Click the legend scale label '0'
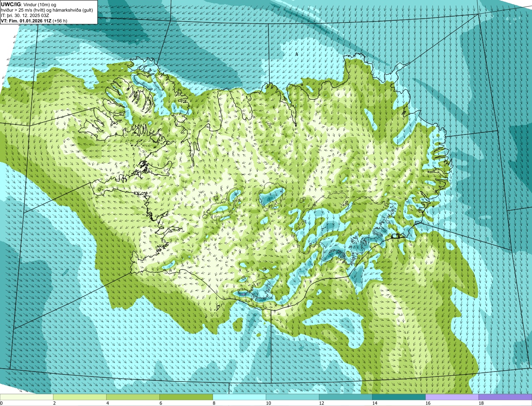 [1, 403]
